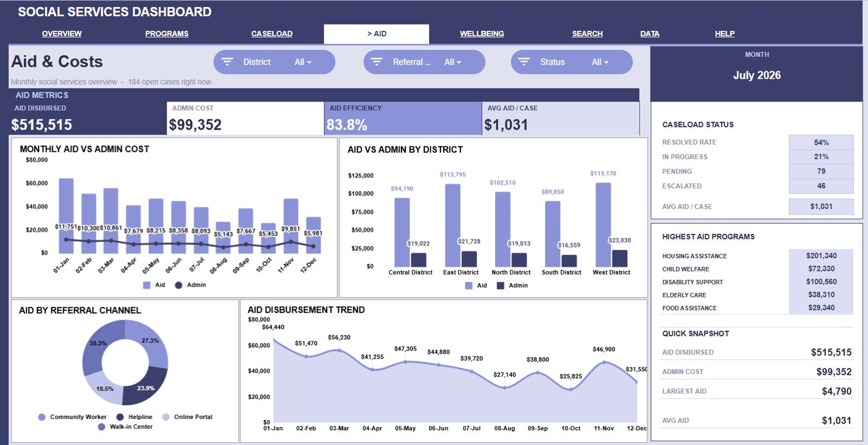The height and width of the screenshot is (445, 868).
Task: Click the $46,900 November trend point
Action: point(604,362)
